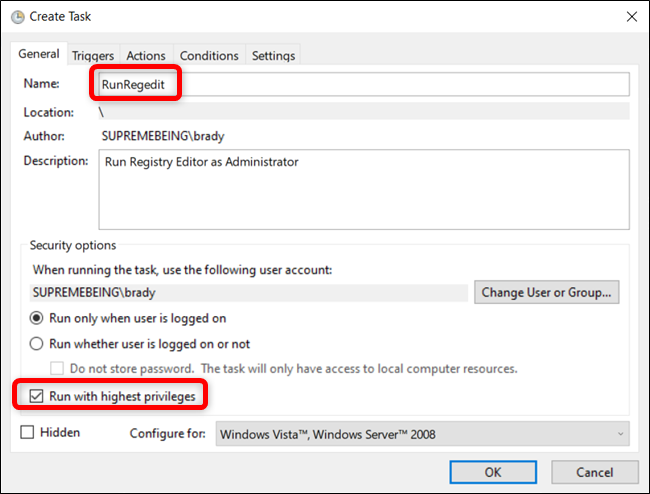Click the Name field containing RunRegedit
Screen dimensions: 650x494
click(x=364, y=84)
